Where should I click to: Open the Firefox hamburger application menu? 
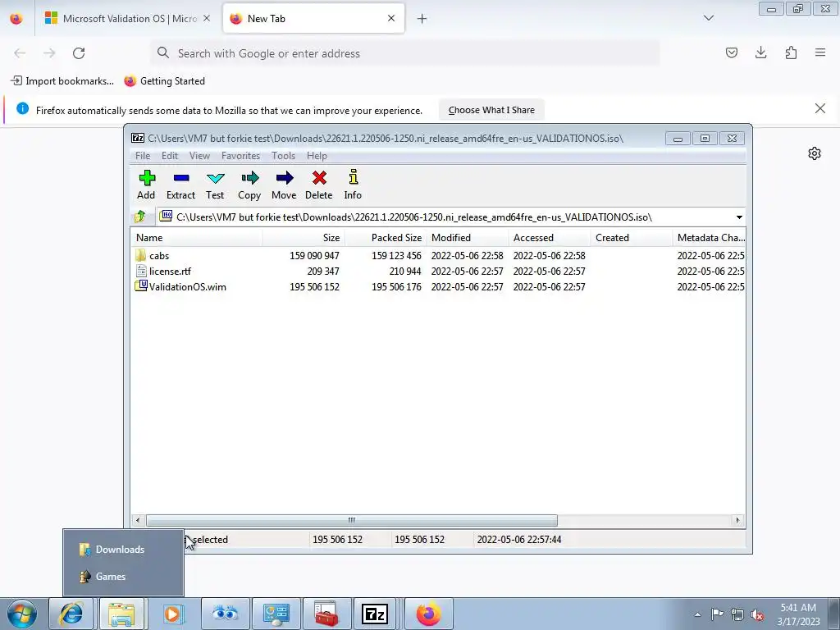pos(820,52)
